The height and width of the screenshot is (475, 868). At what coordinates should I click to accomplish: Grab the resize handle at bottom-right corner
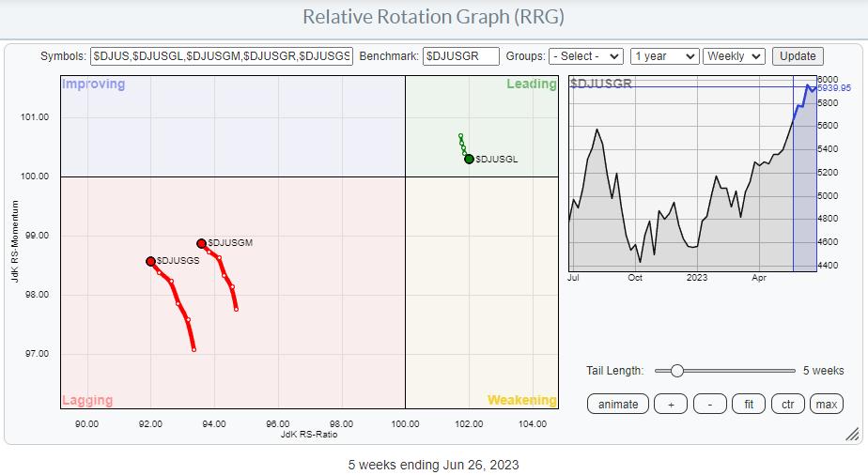(x=851, y=434)
